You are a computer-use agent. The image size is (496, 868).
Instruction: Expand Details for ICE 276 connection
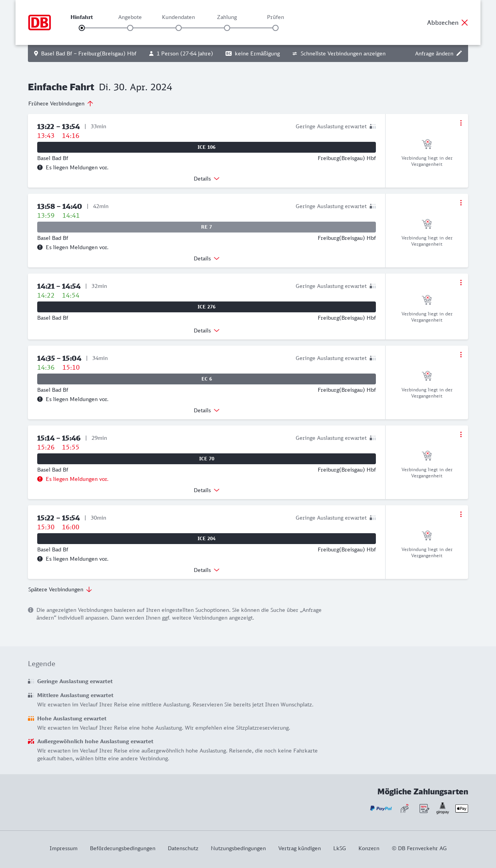tap(207, 331)
